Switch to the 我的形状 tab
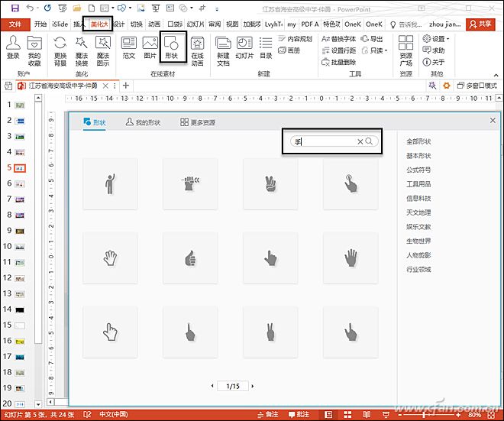This screenshot has height=421, width=504. (141, 122)
